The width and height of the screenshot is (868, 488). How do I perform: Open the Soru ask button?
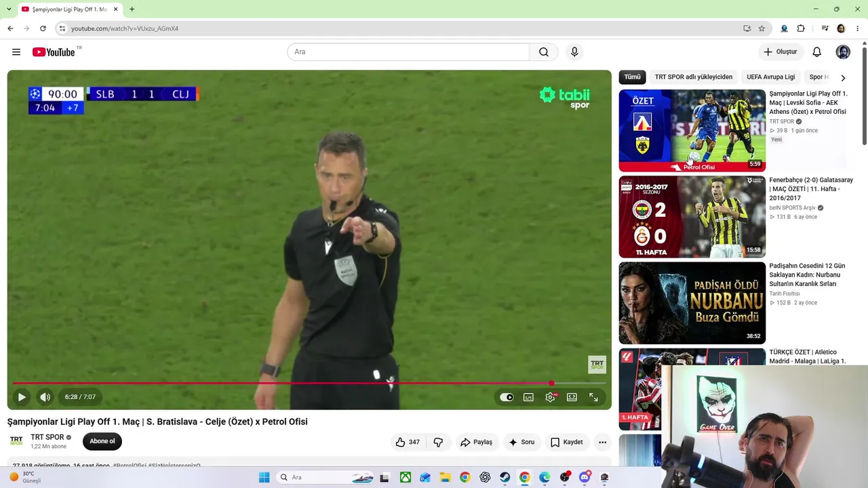pos(521,442)
